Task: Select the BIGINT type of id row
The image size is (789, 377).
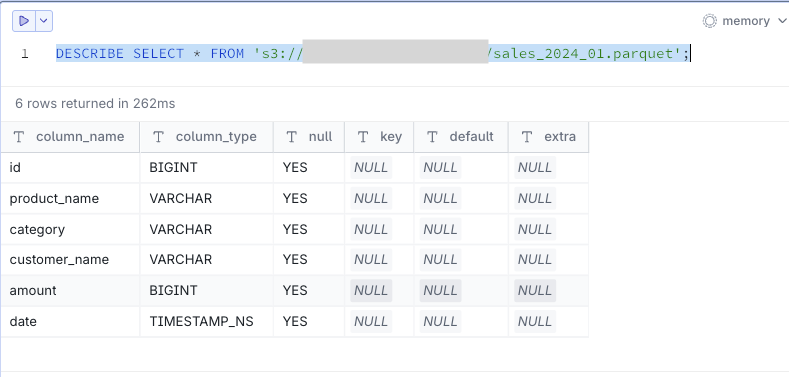Action: tap(207, 168)
